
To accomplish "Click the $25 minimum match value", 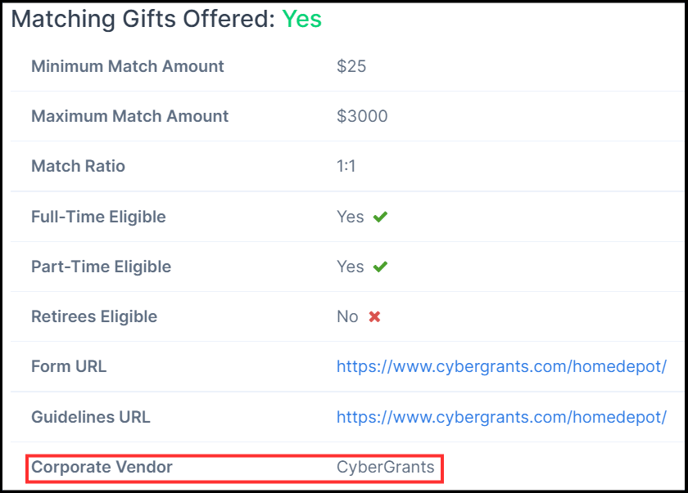I will [x=352, y=67].
